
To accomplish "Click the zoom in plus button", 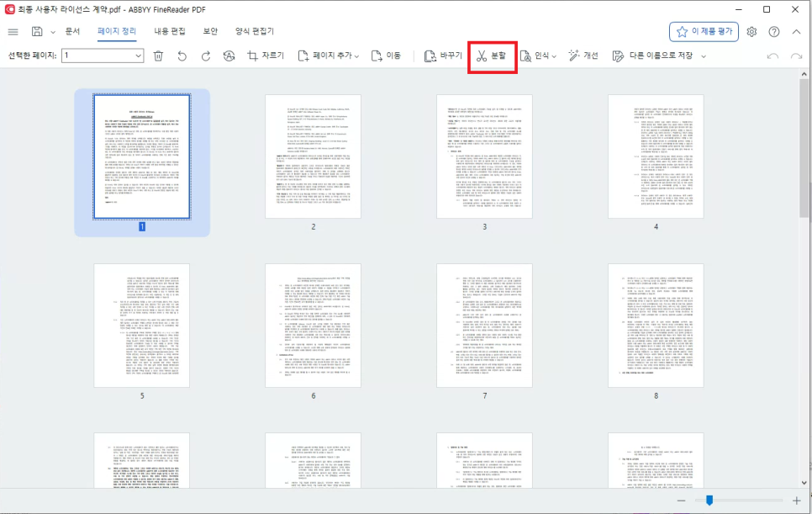I will tap(797, 501).
